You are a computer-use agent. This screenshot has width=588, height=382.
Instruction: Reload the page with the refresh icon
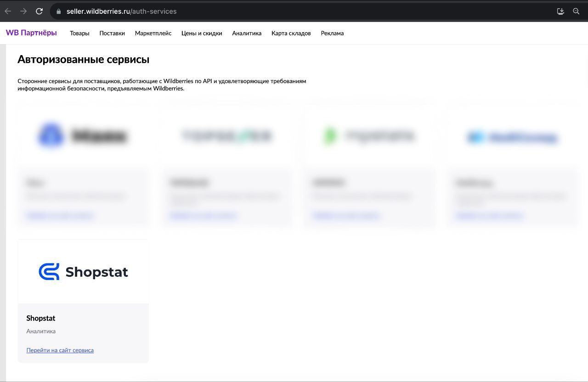tap(40, 11)
